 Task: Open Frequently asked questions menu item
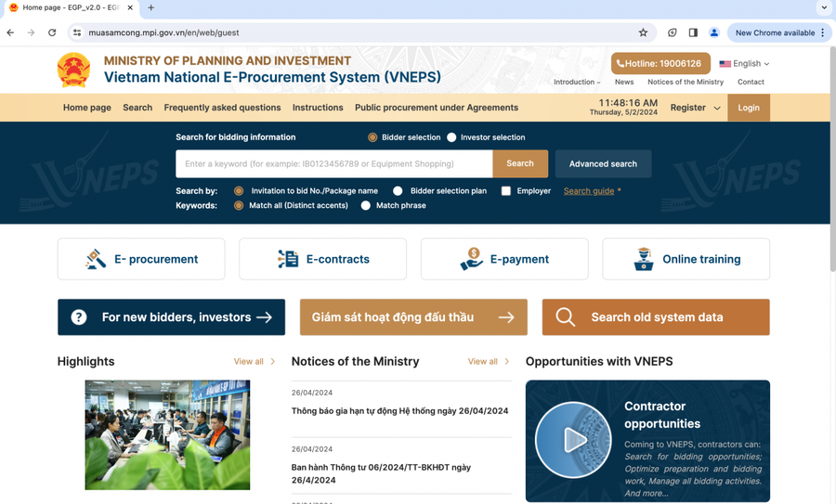pyautogui.click(x=222, y=108)
